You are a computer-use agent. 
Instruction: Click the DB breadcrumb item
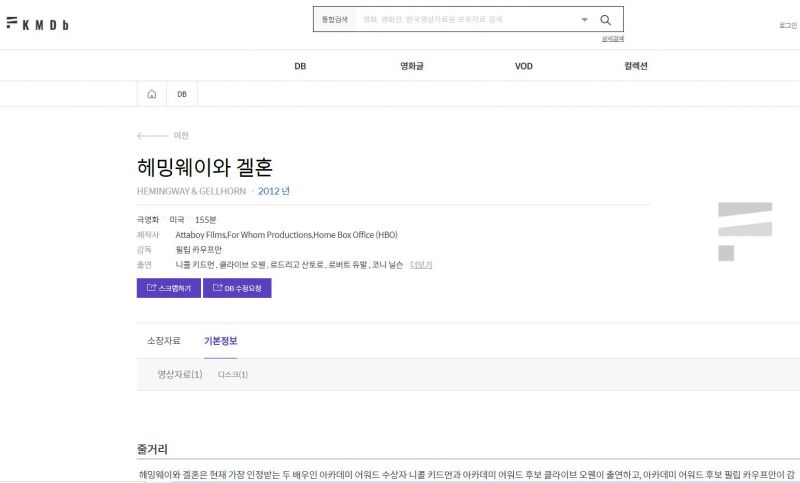182,94
